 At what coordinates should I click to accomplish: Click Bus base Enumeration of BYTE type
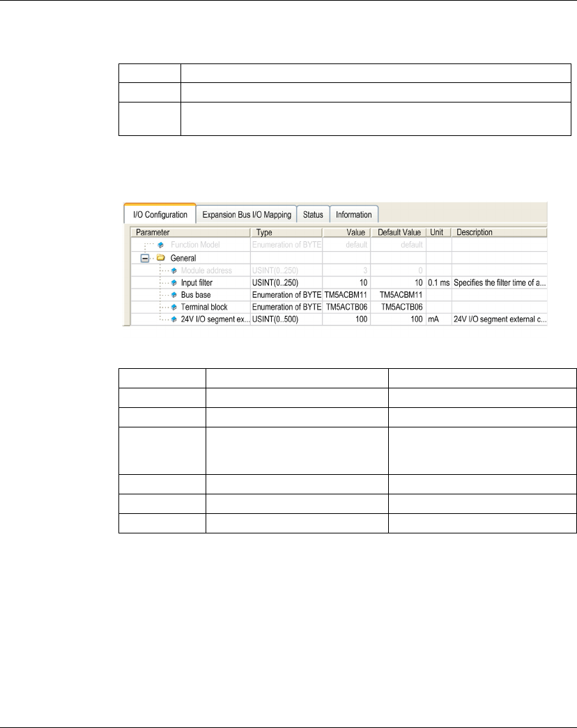tap(286, 295)
